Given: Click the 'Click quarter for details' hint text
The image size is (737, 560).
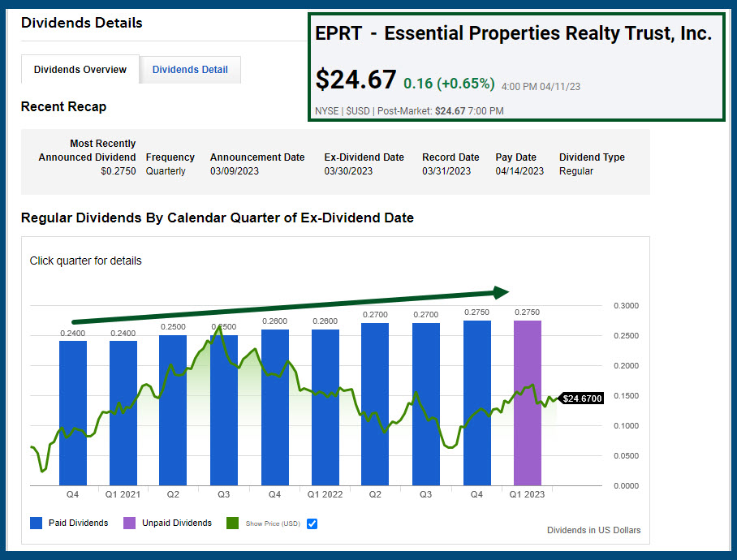Looking at the screenshot, I should pyautogui.click(x=85, y=261).
